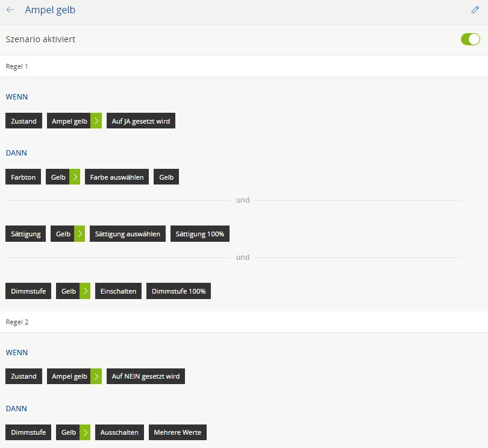Click the Mehrere Werte tag

(178, 432)
